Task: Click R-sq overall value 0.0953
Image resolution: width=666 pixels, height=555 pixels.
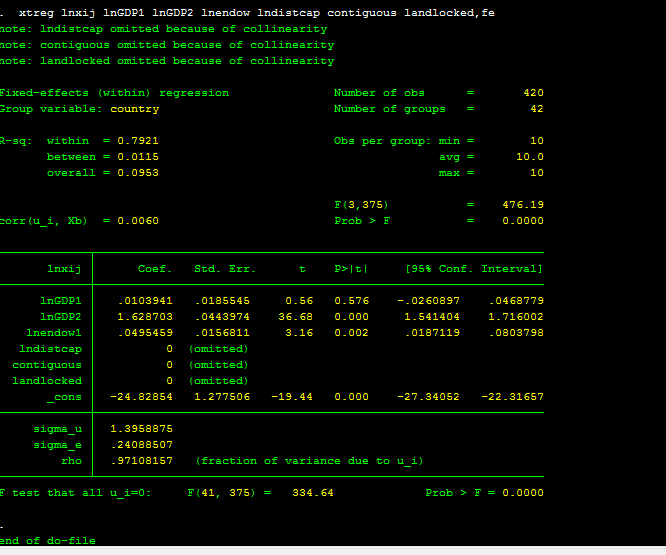Action: 138,173
